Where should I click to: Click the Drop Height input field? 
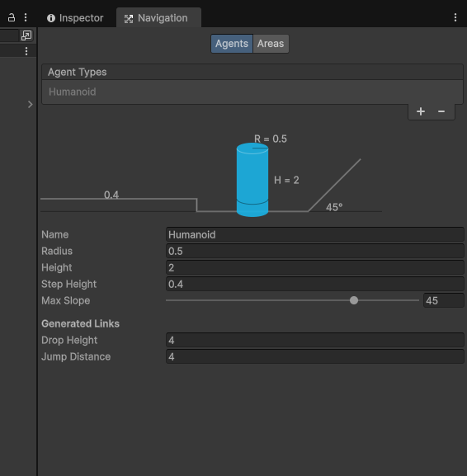315,340
